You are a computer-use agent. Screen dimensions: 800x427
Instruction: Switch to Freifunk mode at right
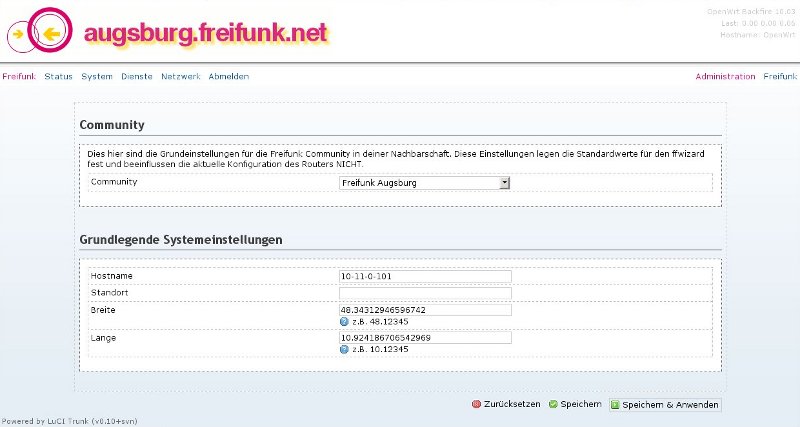click(x=780, y=76)
